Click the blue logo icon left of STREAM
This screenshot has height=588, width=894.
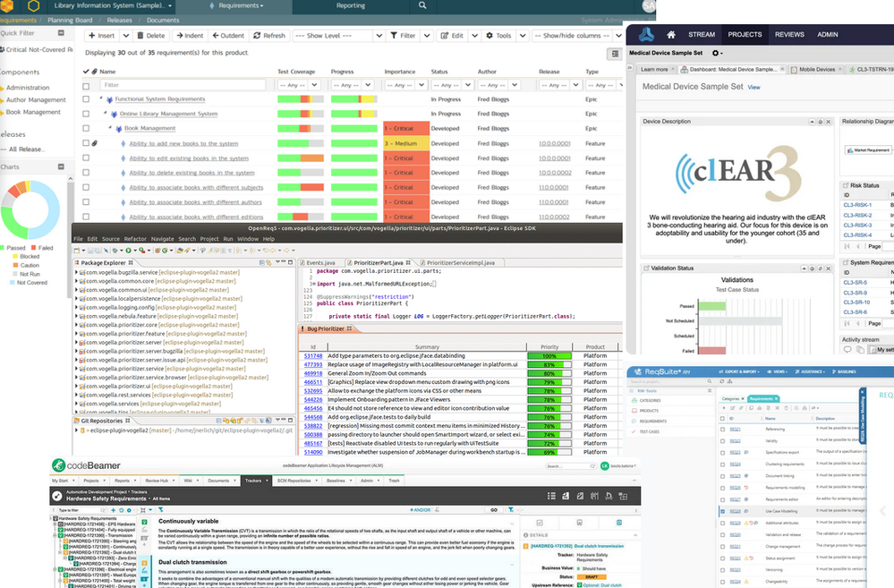tap(646, 35)
